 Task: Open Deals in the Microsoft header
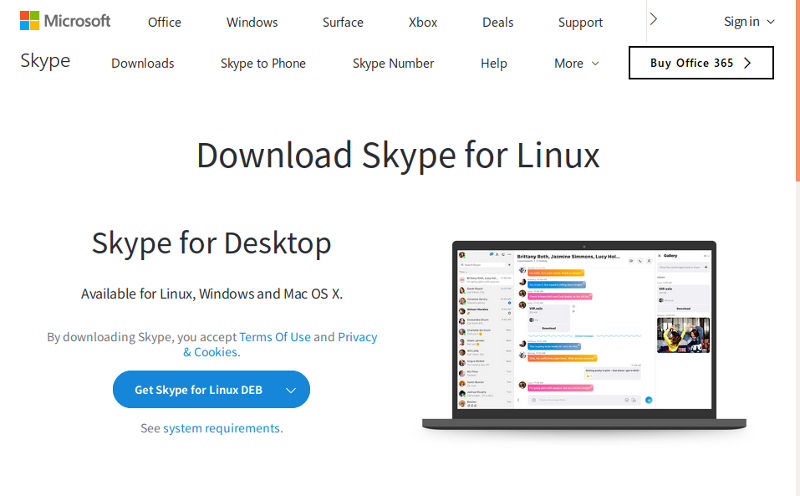coord(498,22)
